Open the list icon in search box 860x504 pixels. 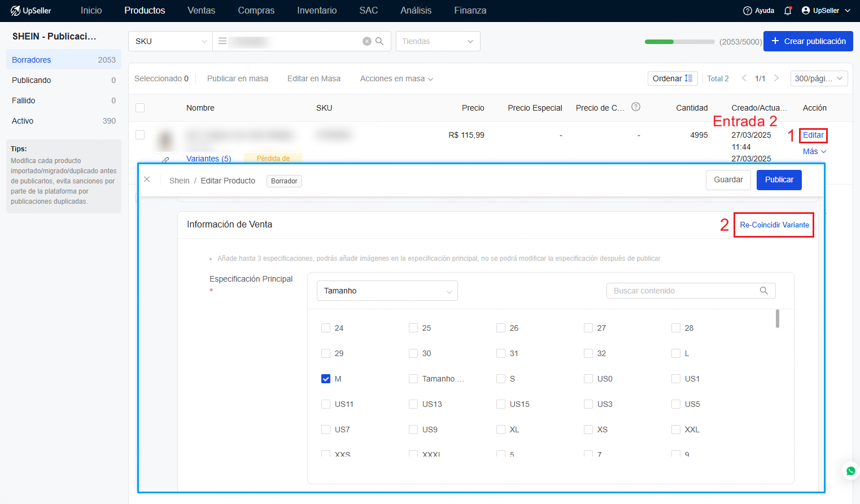pos(222,41)
